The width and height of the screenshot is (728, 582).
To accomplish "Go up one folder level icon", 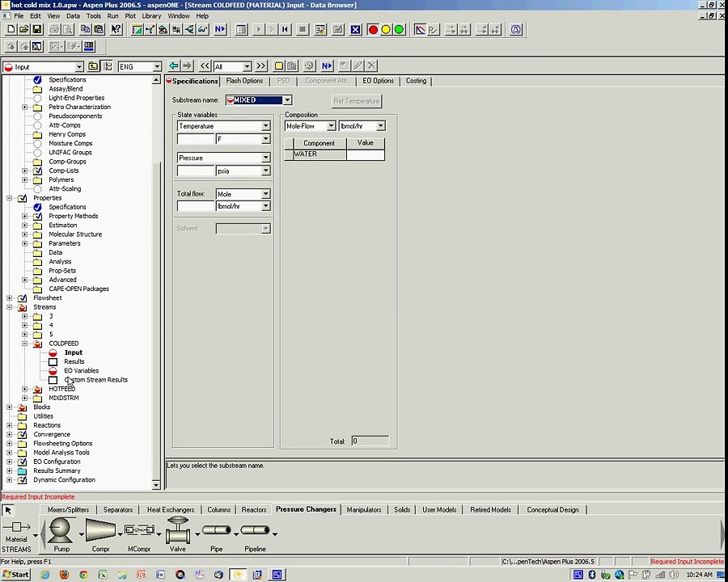I will click(93, 66).
